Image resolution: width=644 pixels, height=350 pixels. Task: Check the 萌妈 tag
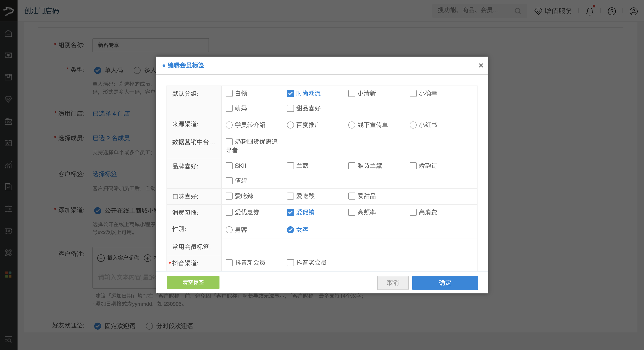[229, 108]
